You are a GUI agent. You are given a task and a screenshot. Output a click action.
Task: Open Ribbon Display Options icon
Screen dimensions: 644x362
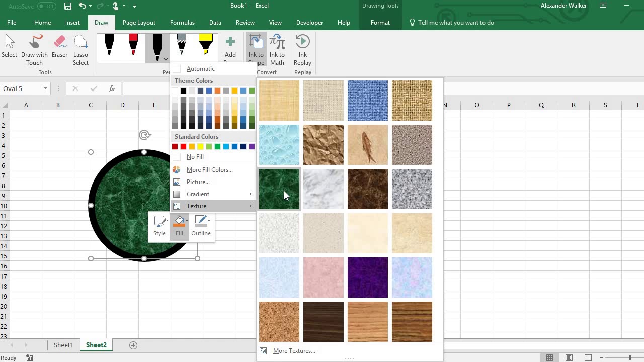tap(603, 6)
